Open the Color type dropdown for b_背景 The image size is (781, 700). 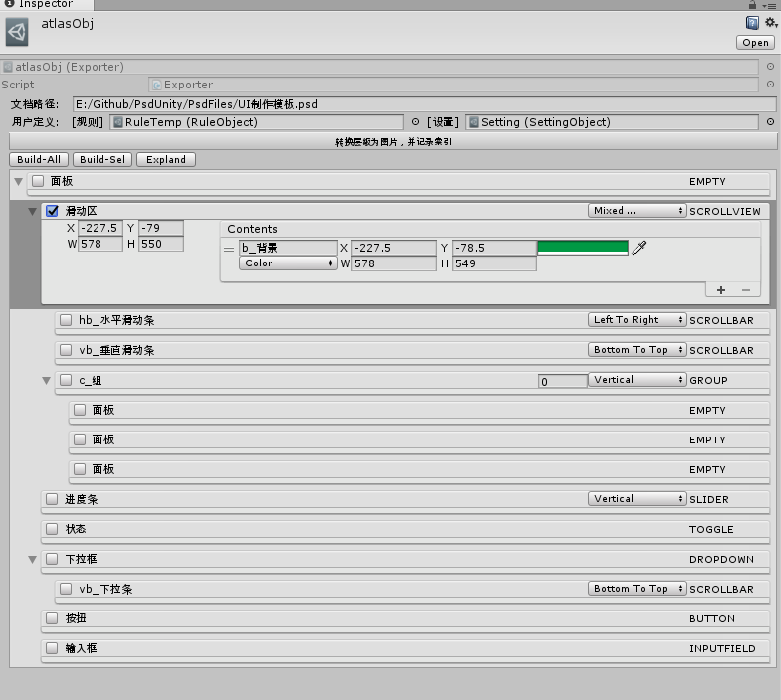[289, 263]
